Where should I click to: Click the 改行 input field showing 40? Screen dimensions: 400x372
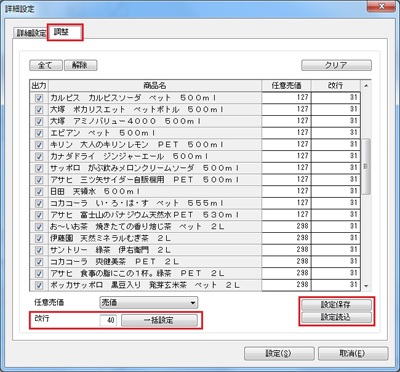click(108, 320)
